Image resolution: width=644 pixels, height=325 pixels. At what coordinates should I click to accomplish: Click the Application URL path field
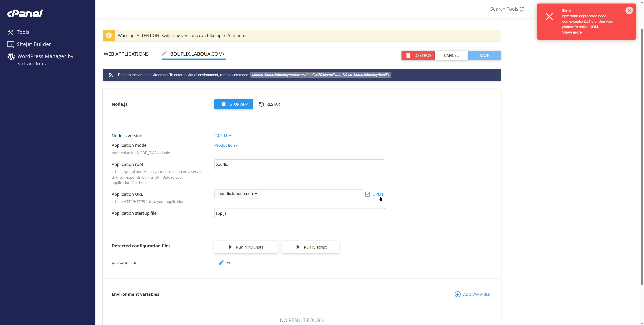[312, 194]
